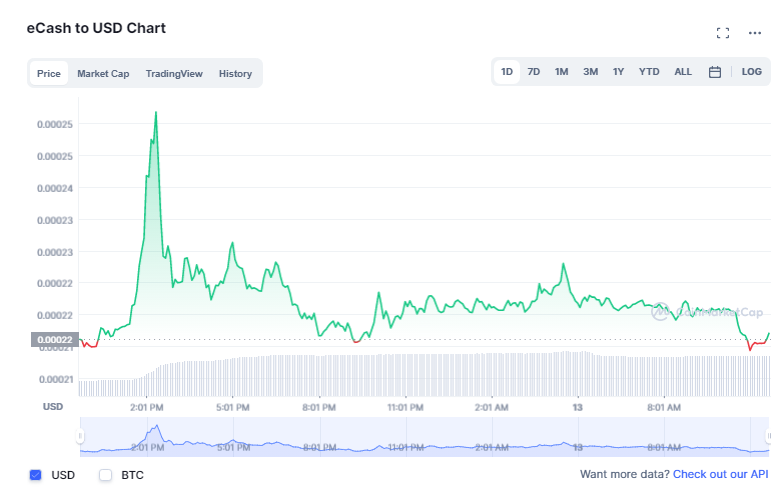Click the '11:01 PM' x-axis label
Screen dimensions: 784x500
[405, 408]
